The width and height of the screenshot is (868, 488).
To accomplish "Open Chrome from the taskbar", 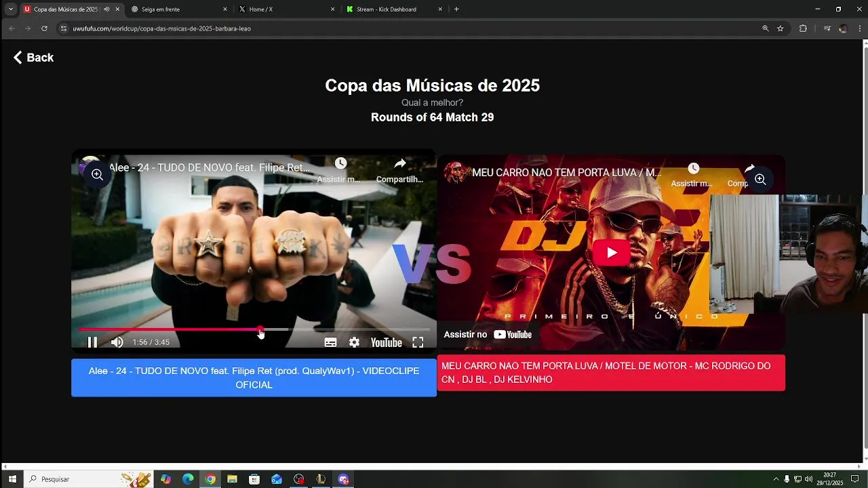I will coord(210,479).
